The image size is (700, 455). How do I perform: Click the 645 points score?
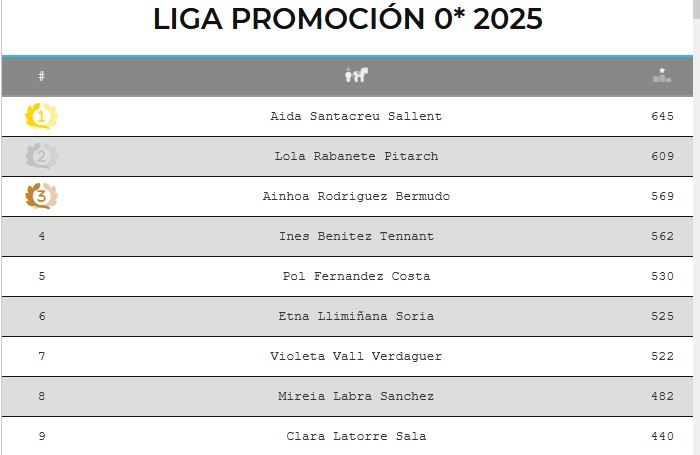pos(662,116)
